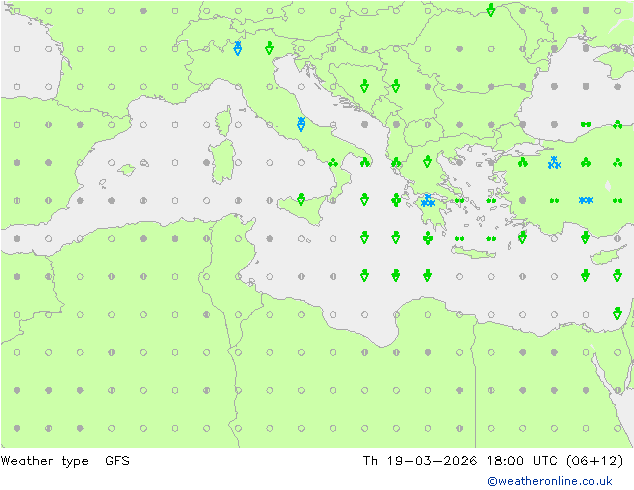The image size is (634, 490).
Task: Click green shower symbol at top map edge
Action: pos(491,10)
